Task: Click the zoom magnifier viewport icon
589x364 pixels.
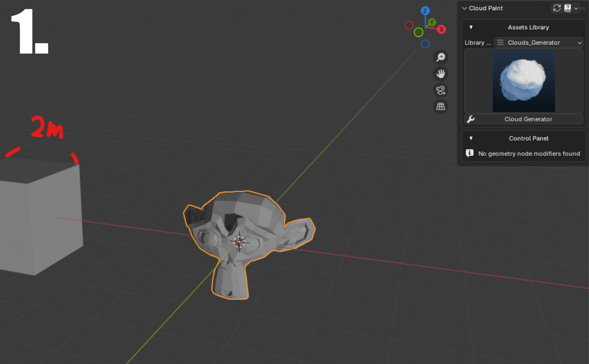Action: pyautogui.click(x=441, y=57)
